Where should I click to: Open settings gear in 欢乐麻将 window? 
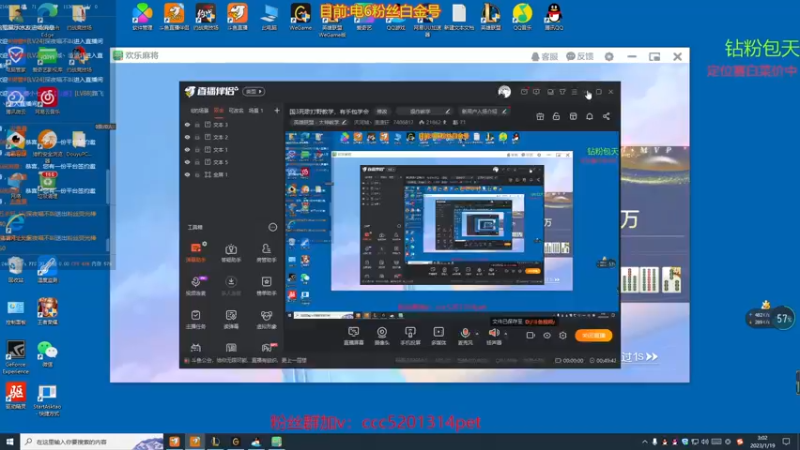(609, 57)
